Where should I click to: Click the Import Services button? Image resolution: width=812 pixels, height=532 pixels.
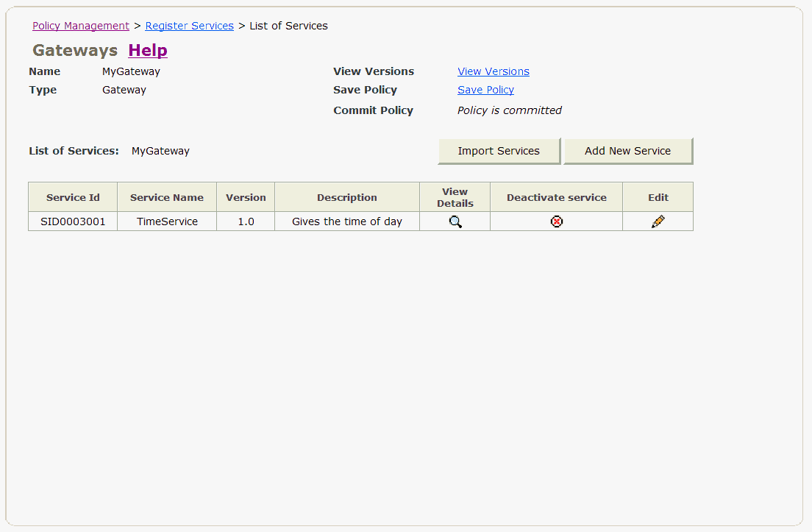(x=499, y=151)
